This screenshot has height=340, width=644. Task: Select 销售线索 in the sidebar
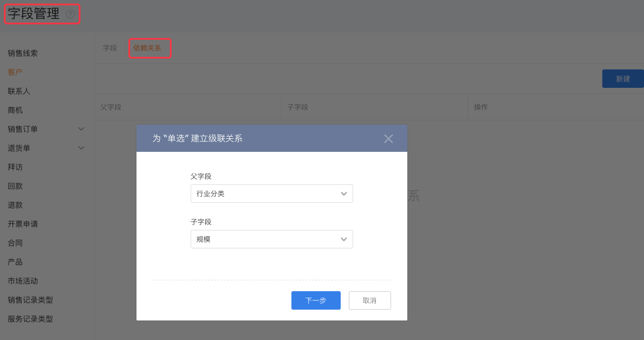[x=23, y=53]
